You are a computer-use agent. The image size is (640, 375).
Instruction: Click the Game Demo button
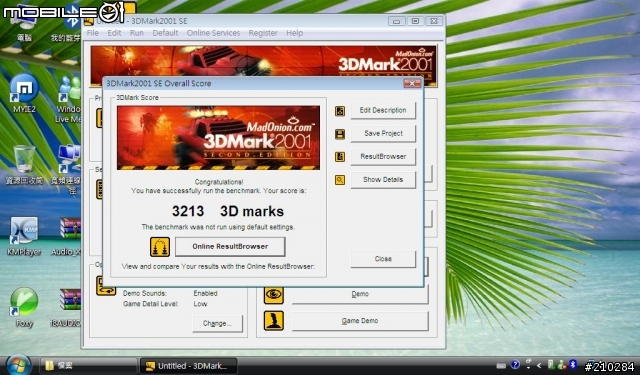(360, 321)
